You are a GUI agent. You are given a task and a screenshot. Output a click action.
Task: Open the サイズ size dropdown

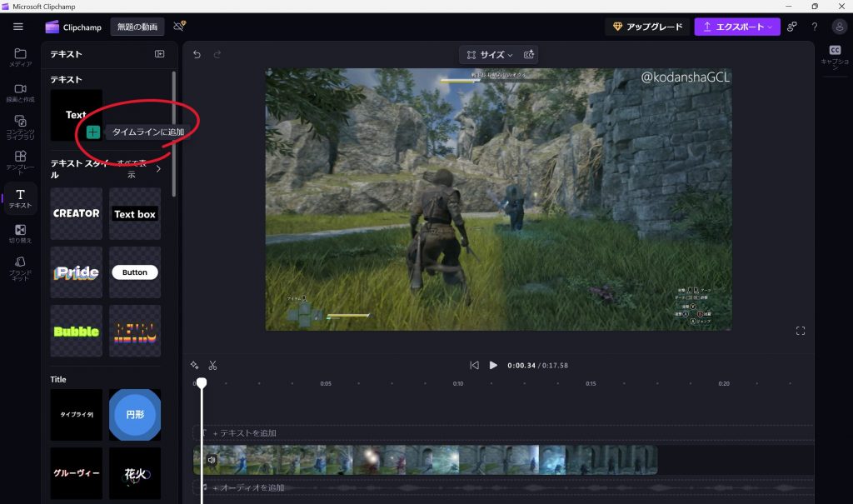490,54
